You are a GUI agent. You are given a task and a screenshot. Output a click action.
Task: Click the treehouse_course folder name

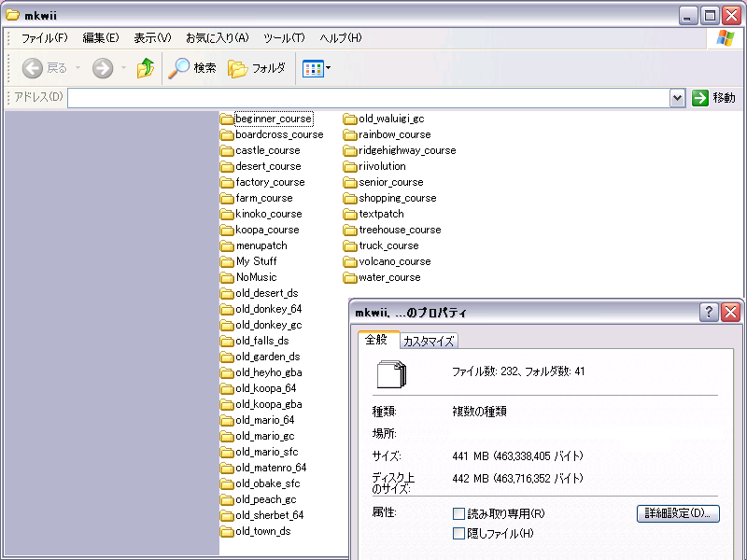pos(401,230)
